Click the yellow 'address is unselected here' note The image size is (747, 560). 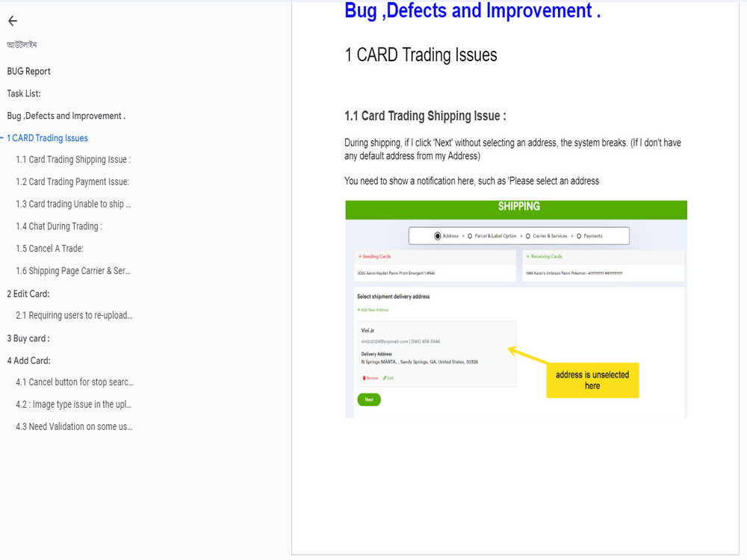point(592,380)
